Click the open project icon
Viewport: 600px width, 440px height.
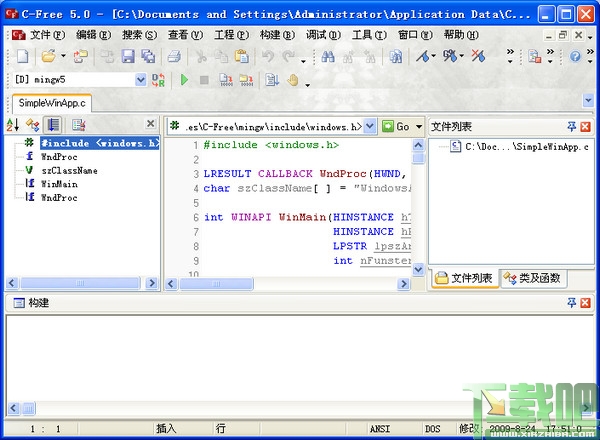pyautogui.click(x=80, y=57)
